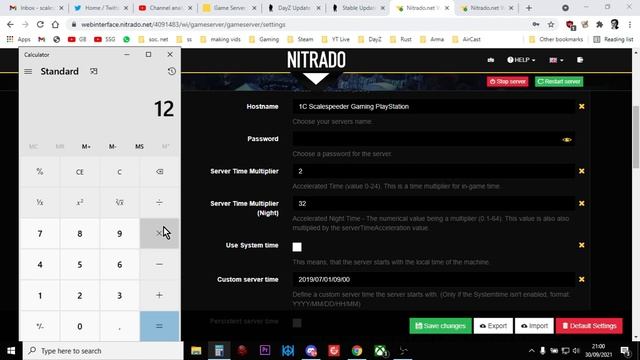Click the divide key in Calculator
The width and height of the screenshot is (640, 360).
coord(159,202)
